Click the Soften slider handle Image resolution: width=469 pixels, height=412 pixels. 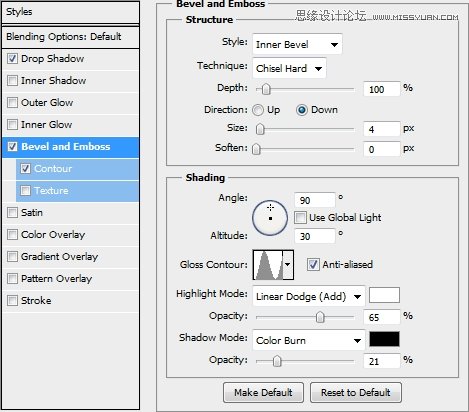256,149
